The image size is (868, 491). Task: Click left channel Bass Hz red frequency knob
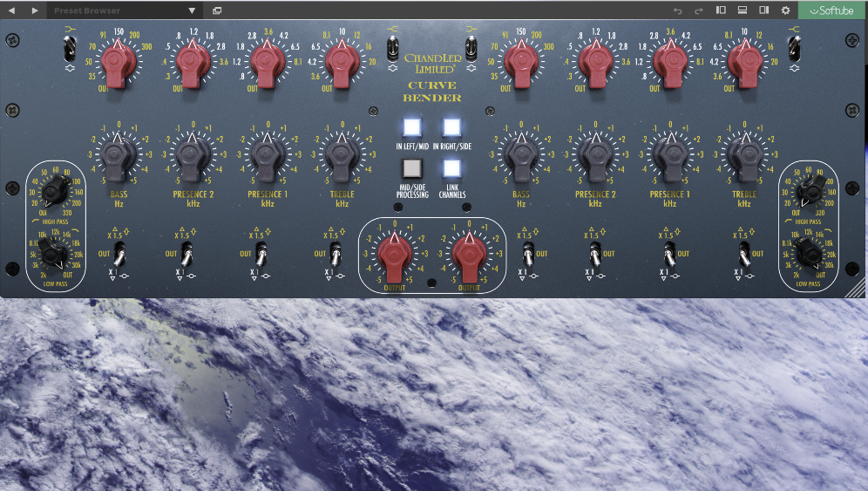coord(118,62)
